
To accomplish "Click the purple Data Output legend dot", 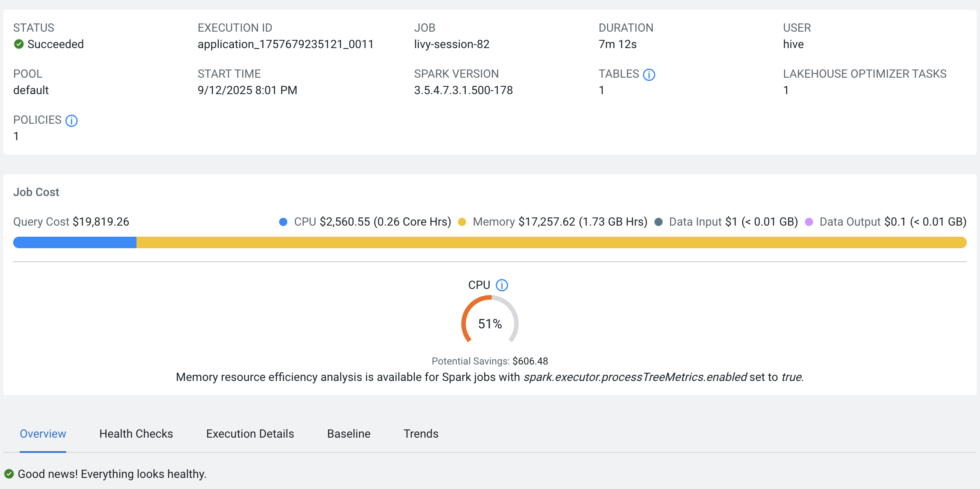I will [x=809, y=221].
